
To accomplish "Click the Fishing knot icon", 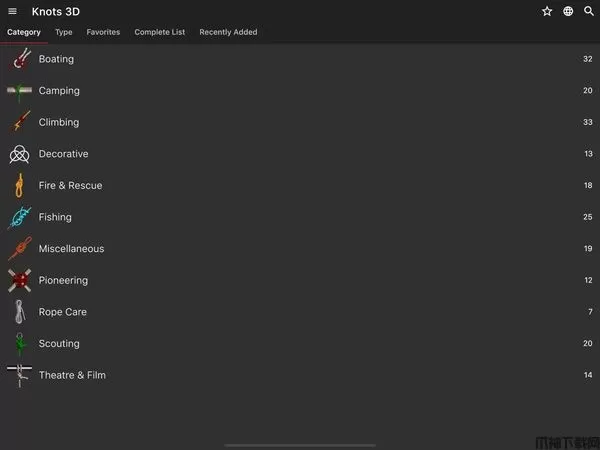I will pos(20,217).
